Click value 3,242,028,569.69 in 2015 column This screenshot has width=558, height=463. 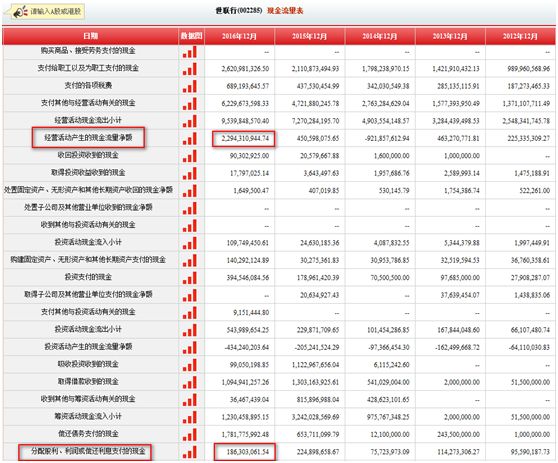coord(316,417)
